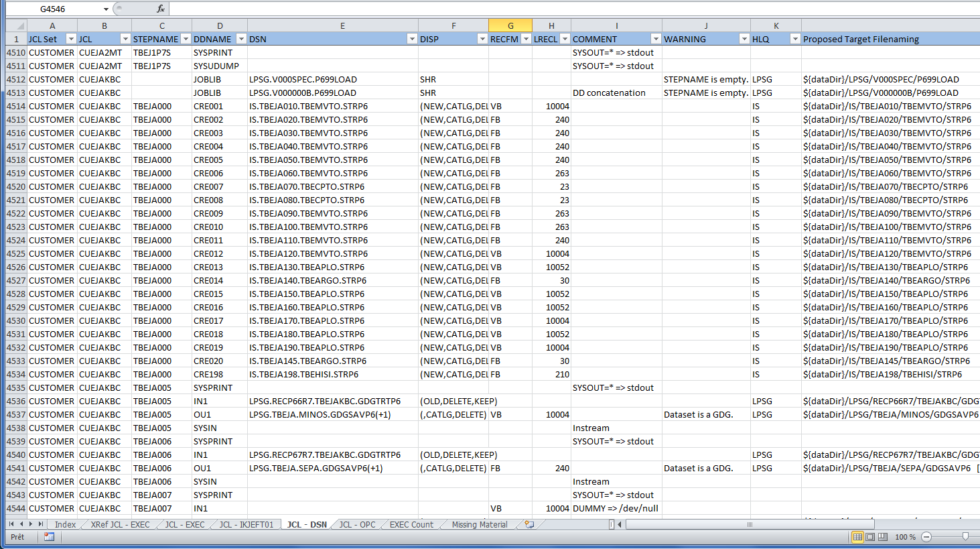Click the Insert Function fx icon
980x549 pixels.
(161, 9)
